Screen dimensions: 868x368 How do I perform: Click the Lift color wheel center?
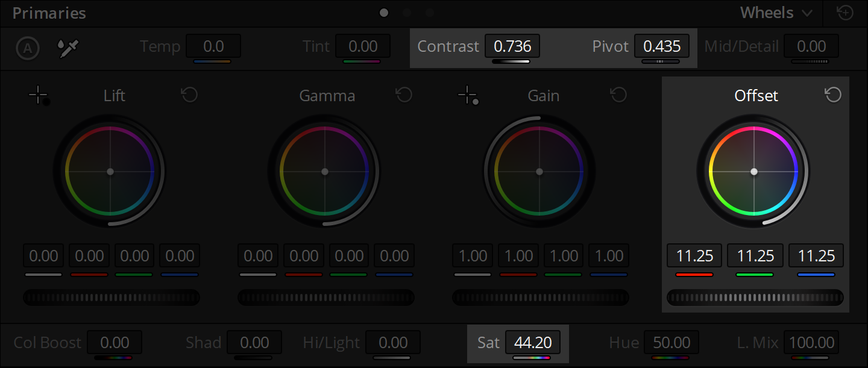point(110,172)
